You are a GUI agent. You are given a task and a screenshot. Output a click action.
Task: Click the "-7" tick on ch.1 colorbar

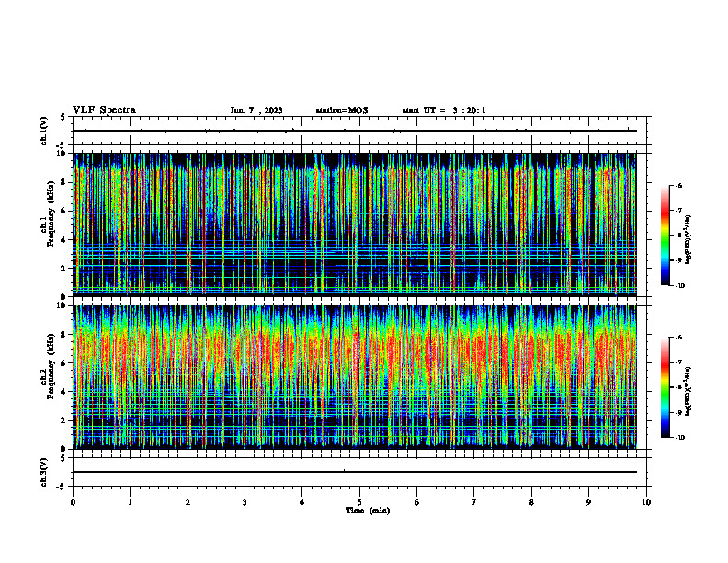pos(679,211)
